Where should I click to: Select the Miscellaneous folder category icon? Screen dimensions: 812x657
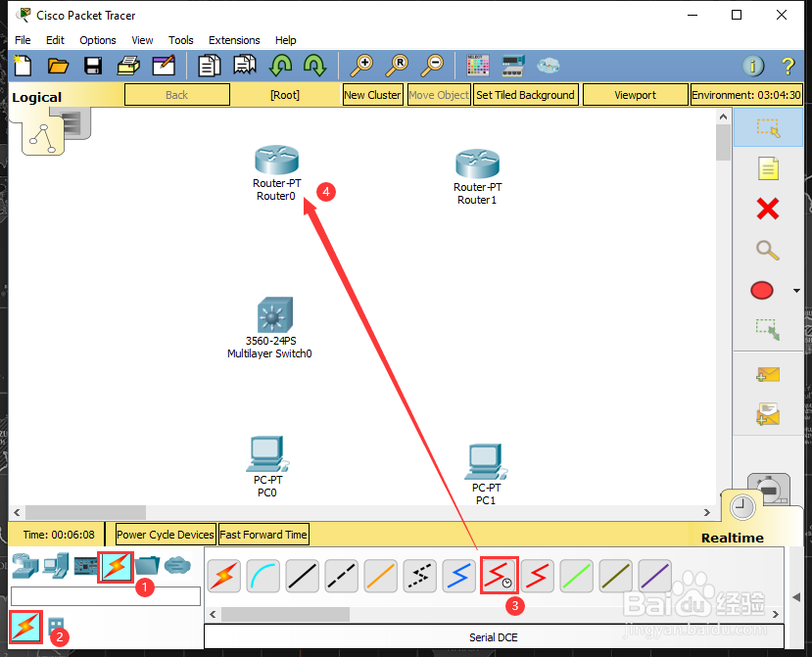(x=147, y=565)
